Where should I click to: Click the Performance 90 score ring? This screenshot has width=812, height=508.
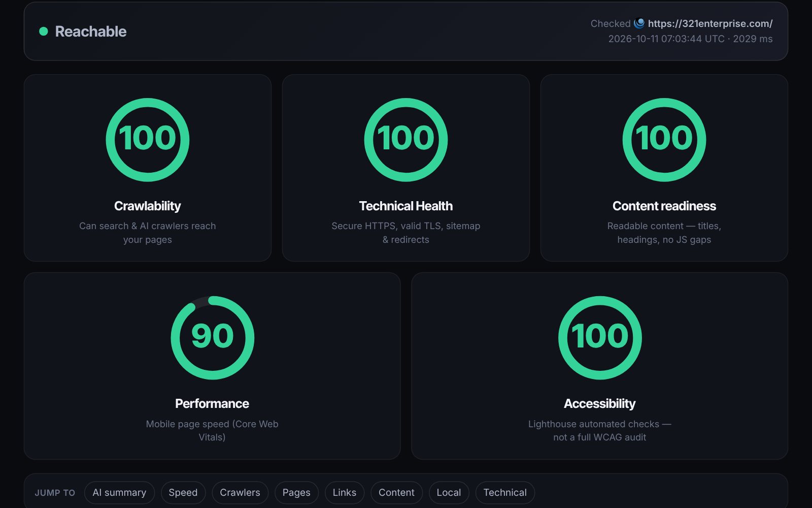coord(212,338)
